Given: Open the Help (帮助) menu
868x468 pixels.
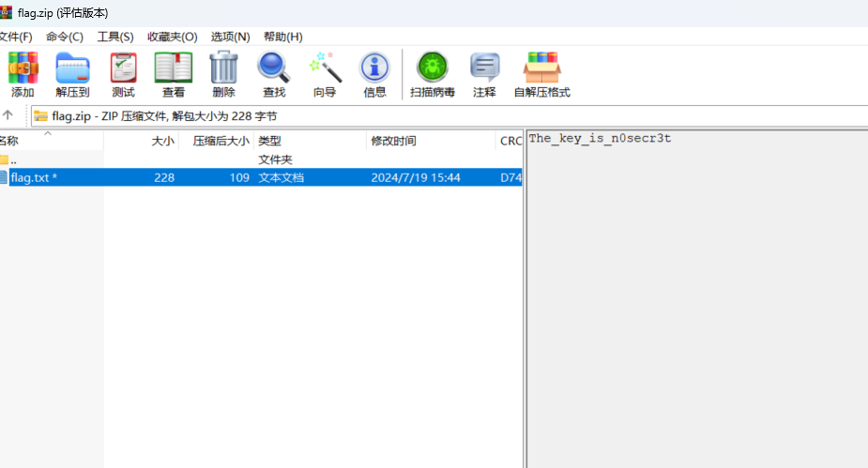Looking at the screenshot, I should pyautogui.click(x=282, y=37).
